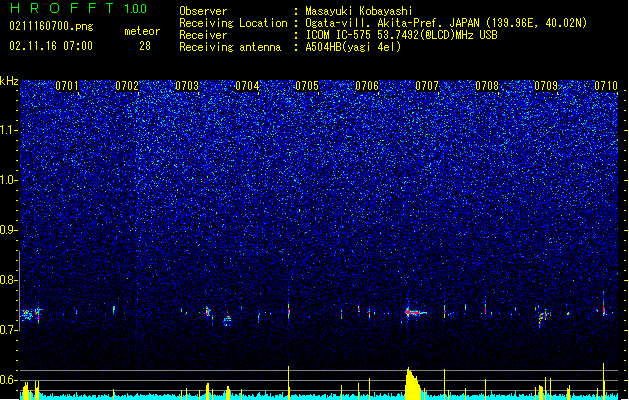Click the version number 1.00
Viewport: 629px width, 400px height.
pyautogui.click(x=135, y=9)
